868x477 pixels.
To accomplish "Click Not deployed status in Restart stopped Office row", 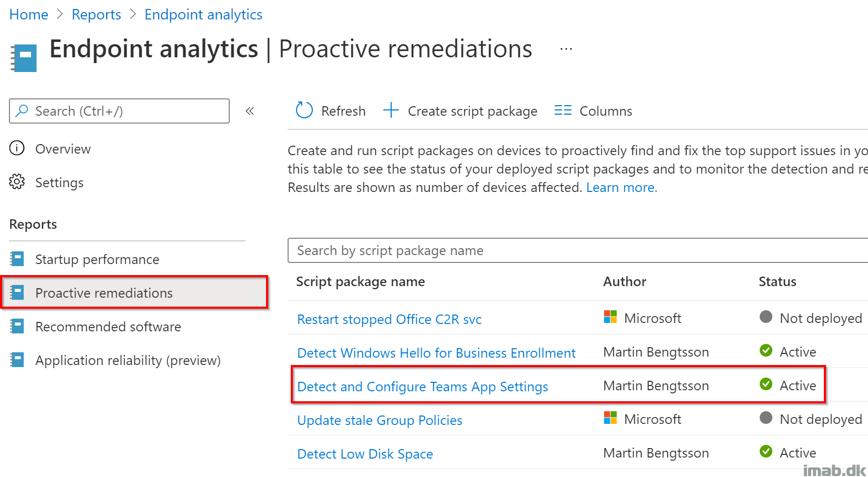I will [821, 318].
